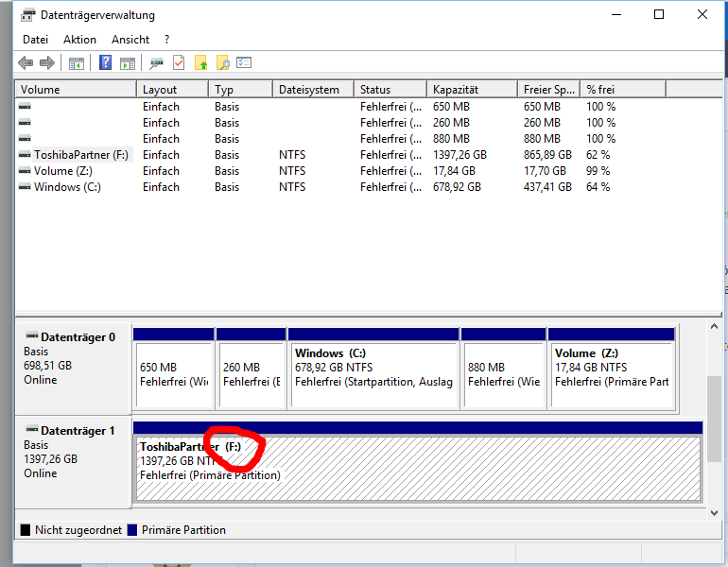
Task: Sort by the Dateisystem column header
Action: [x=313, y=89]
